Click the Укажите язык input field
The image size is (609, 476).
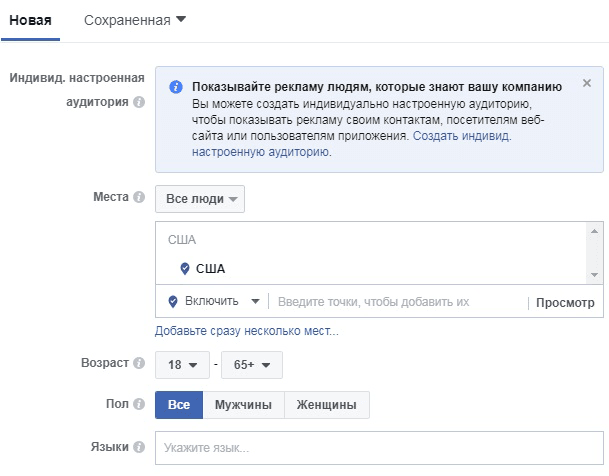(379, 448)
